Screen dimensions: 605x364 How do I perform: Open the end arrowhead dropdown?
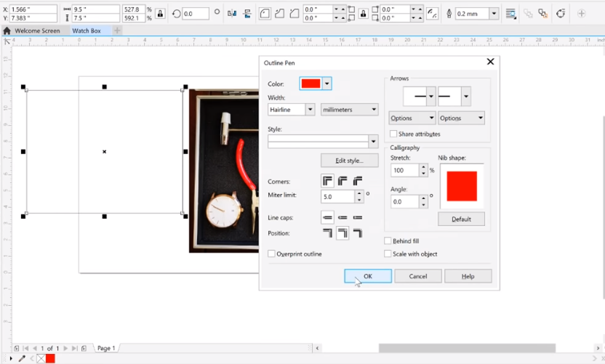click(466, 96)
